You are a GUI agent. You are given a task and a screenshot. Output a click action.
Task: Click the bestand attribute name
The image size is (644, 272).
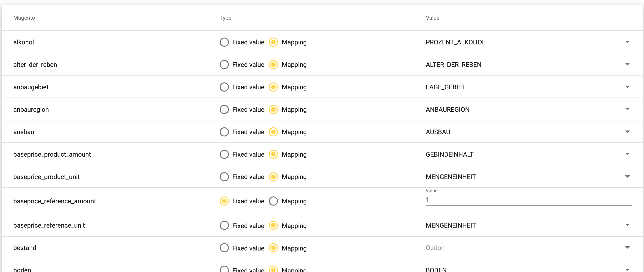coord(25,248)
